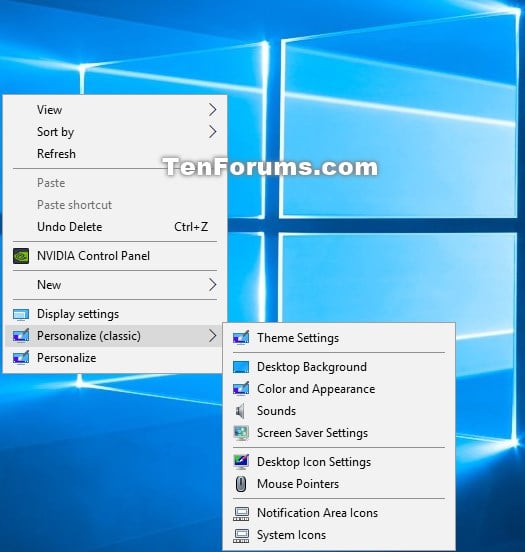Choose Refresh from the context menu
Screen dimensions: 525x552
click(114, 154)
